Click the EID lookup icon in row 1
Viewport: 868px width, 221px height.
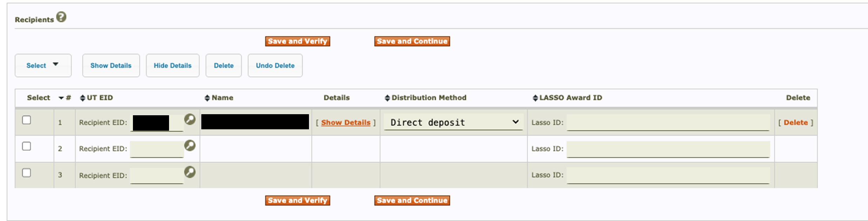coord(190,119)
